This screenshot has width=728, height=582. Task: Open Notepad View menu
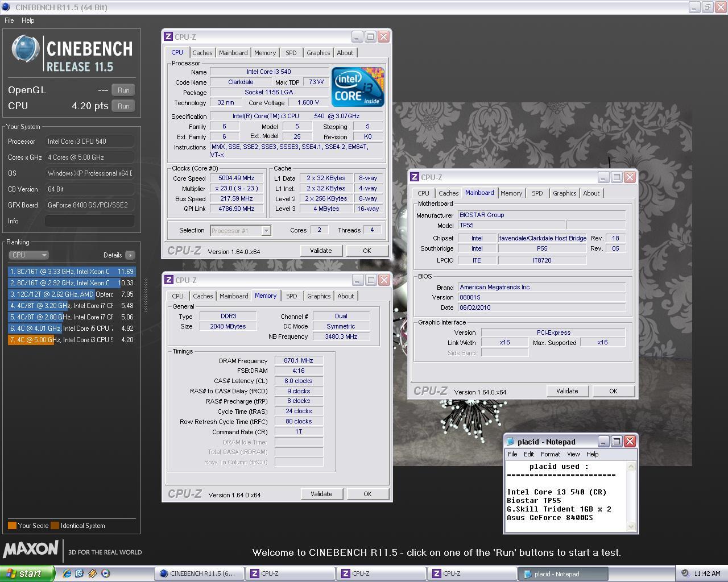tap(573, 454)
